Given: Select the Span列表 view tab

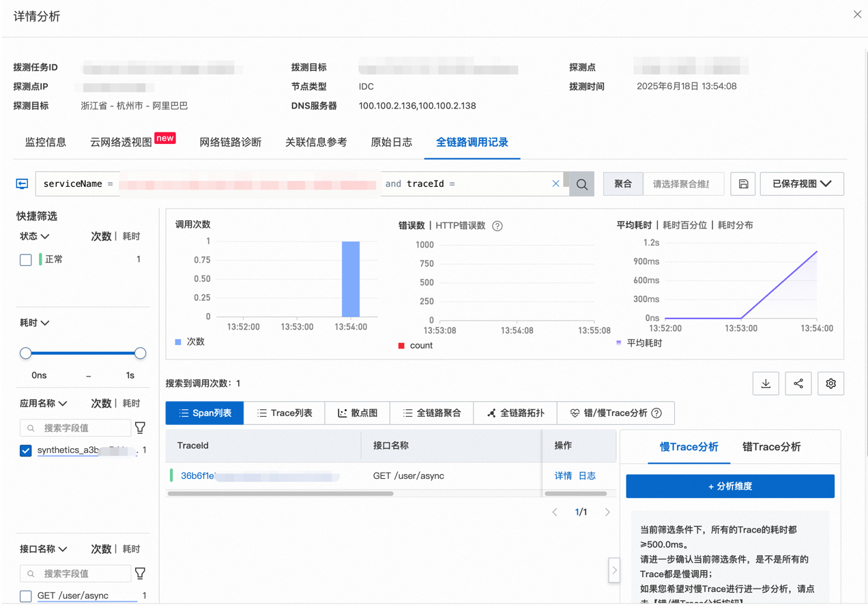Looking at the screenshot, I should 205,413.
